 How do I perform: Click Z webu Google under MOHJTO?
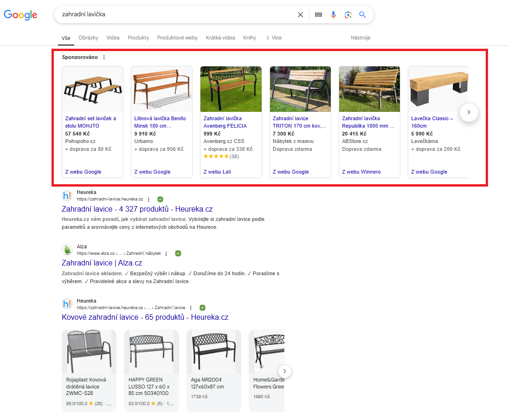[83, 172]
